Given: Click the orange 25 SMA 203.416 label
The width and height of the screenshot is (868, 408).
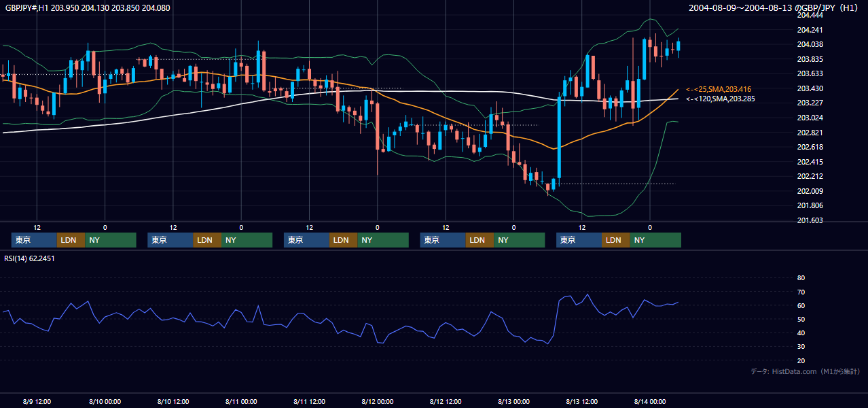Looking at the screenshot, I should click(719, 89).
